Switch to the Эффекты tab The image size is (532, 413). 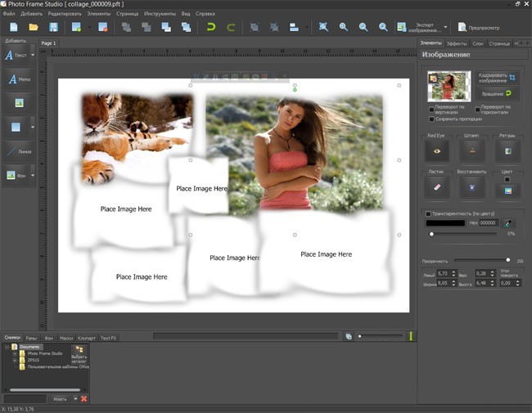pyautogui.click(x=457, y=43)
